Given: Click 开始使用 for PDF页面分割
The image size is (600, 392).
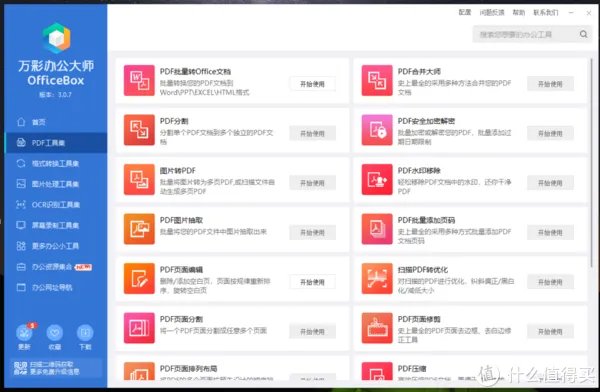Looking at the screenshot, I should (x=312, y=332).
